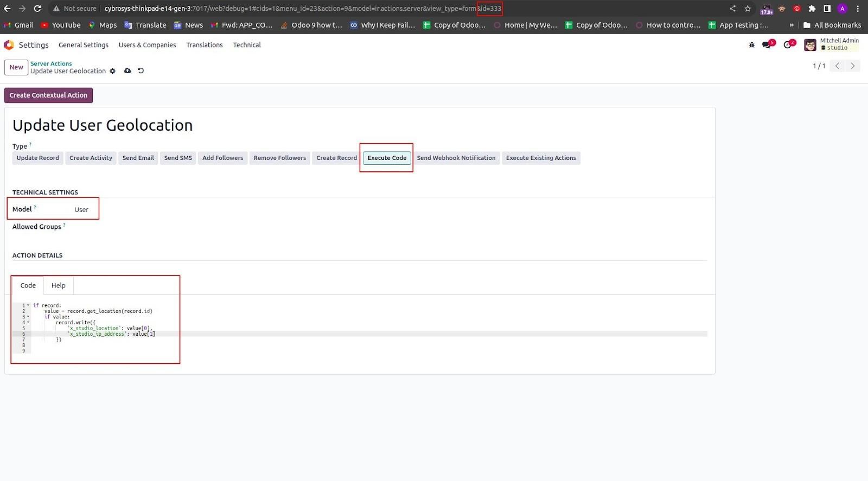Image resolution: width=868 pixels, height=481 pixels.
Task: Click the Model field showing User
Action: tap(81, 209)
